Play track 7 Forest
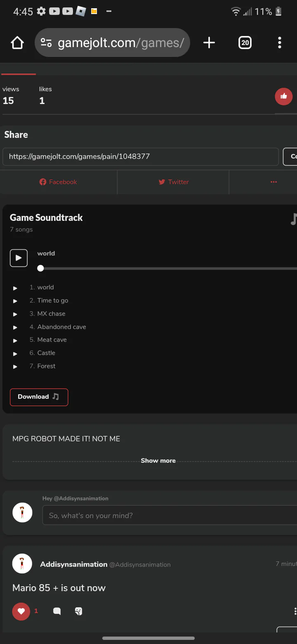This screenshot has width=297, height=644. (15, 367)
